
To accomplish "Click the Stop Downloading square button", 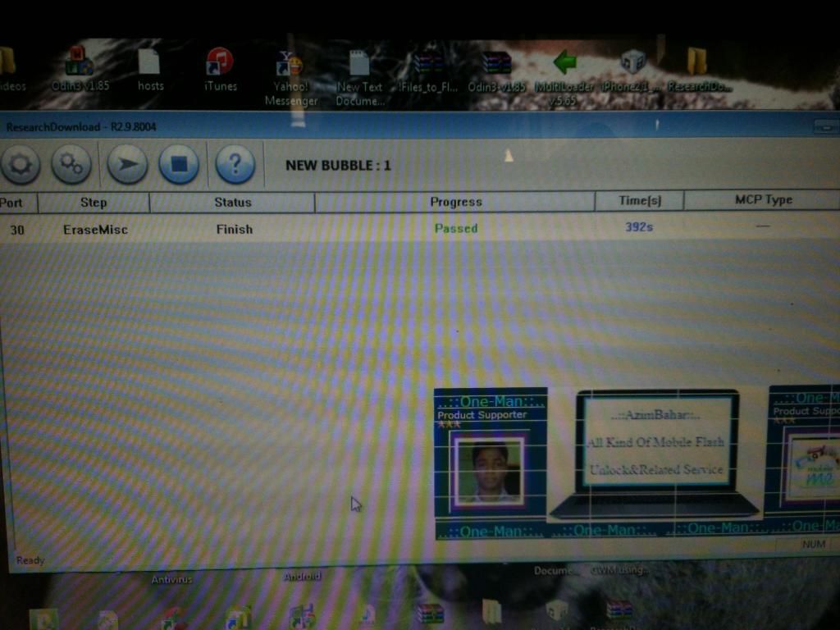I will pos(179,164).
